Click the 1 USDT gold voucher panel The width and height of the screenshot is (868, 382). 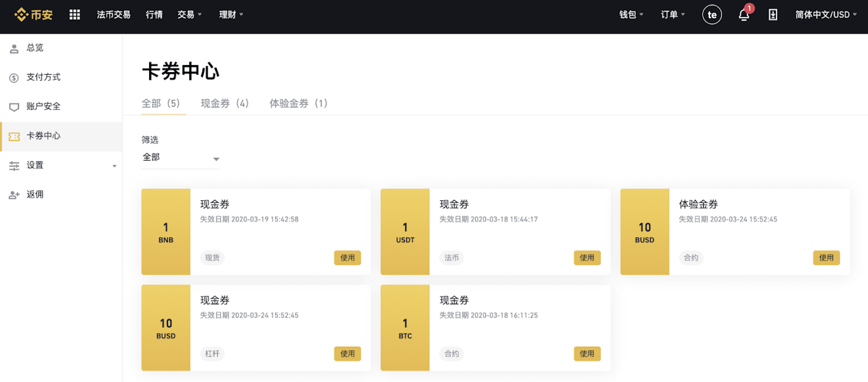pyautogui.click(x=405, y=232)
